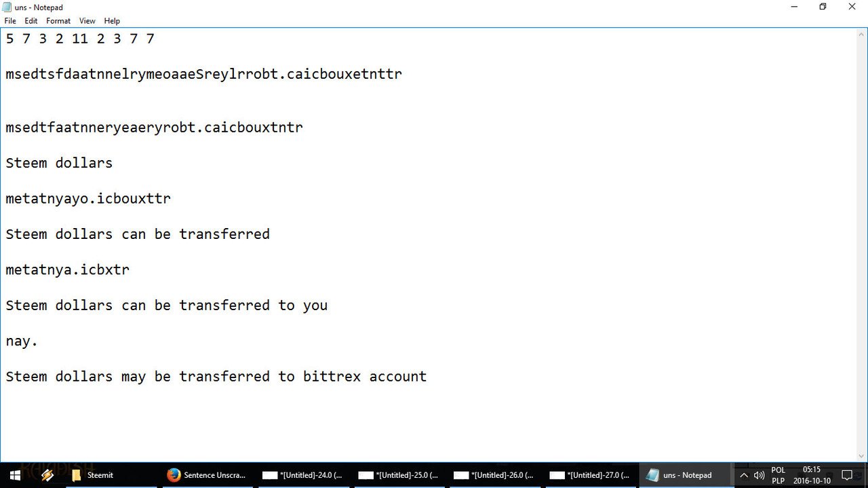Click the text 'metatnyayo.icbouxttr'
The image size is (868, 488).
point(88,199)
